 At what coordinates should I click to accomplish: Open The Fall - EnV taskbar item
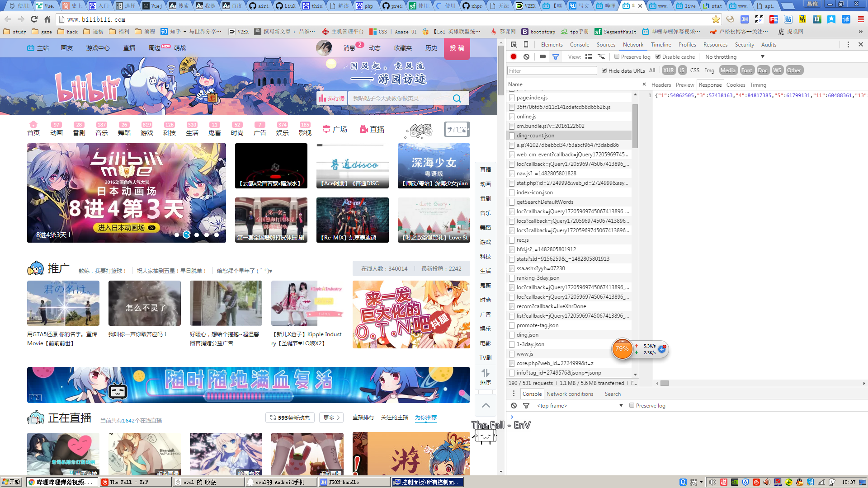pyautogui.click(x=136, y=482)
